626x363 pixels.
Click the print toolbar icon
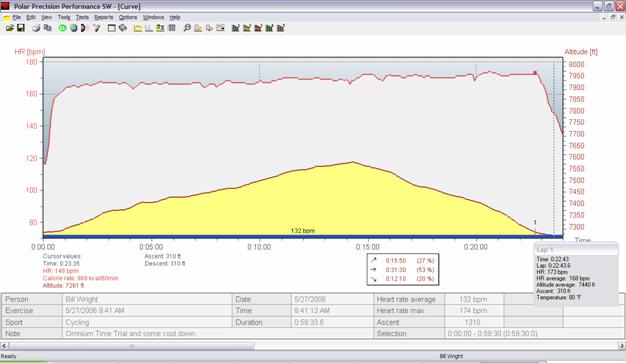(x=36, y=28)
